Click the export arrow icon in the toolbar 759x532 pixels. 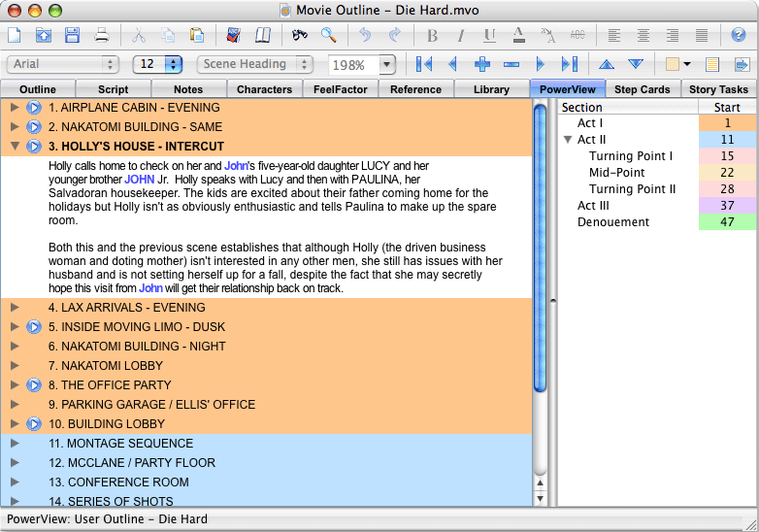tap(742, 64)
